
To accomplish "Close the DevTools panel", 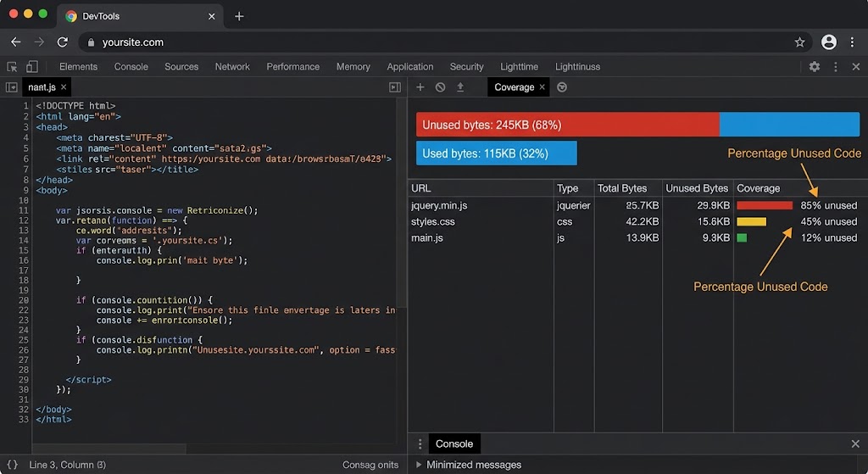I will (x=856, y=66).
